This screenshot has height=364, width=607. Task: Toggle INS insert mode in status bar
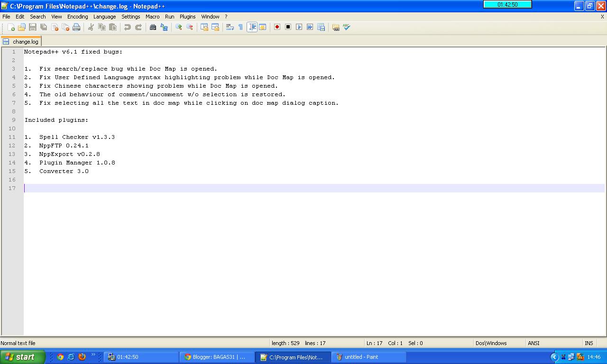pos(589,343)
